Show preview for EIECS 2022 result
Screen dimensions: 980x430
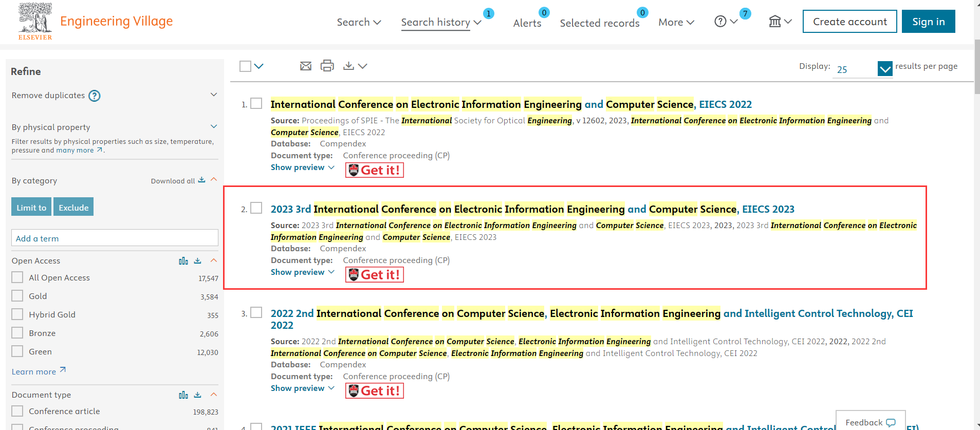tap(303, 167)
